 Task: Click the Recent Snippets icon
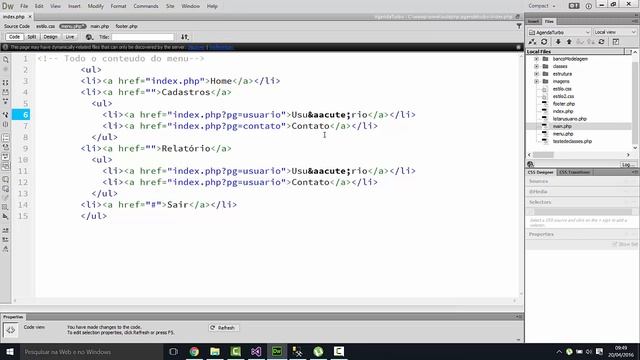[6, 207]
